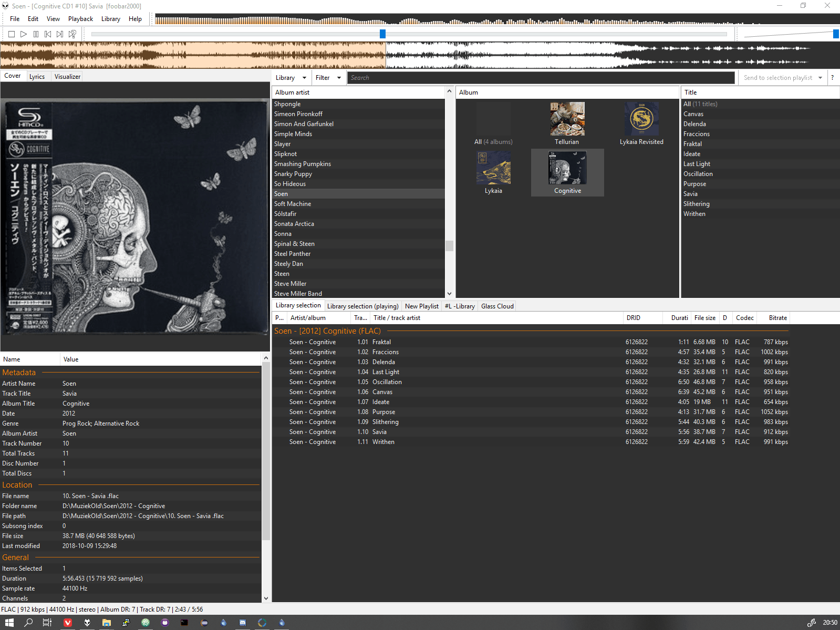The image size is (840, 630).
Task: Open the Library view dropdown
Action: point(291,78)
